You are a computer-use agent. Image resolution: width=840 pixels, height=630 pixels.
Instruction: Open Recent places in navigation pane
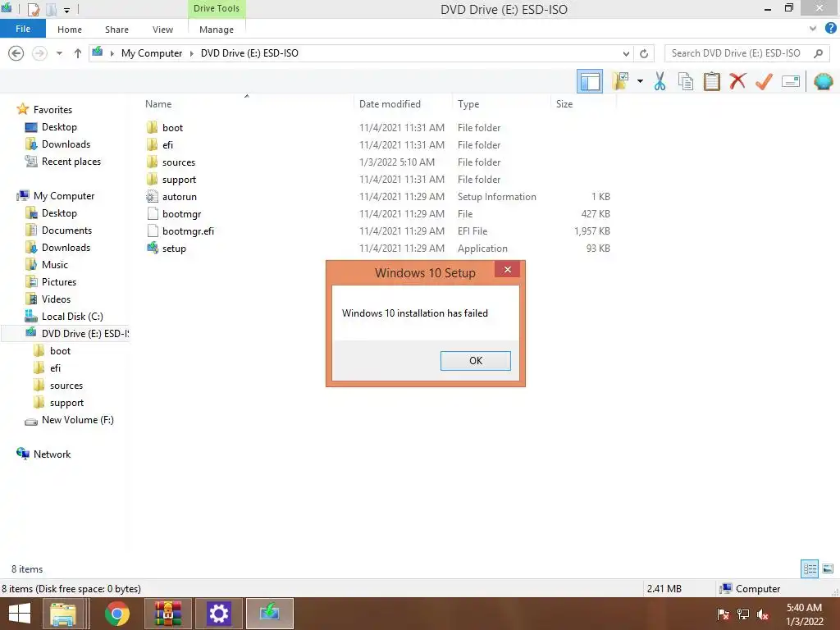[x=71, y=162]
